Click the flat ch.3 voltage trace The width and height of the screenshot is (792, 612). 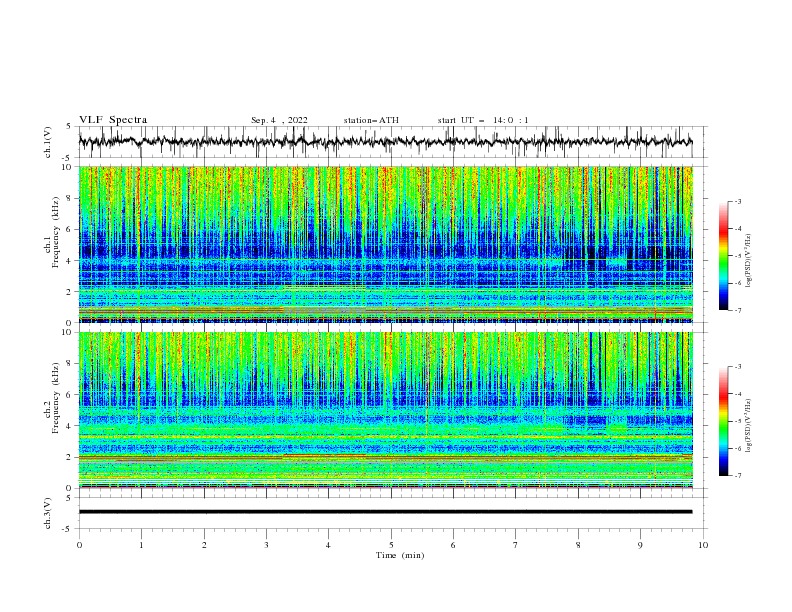point(385,512)
